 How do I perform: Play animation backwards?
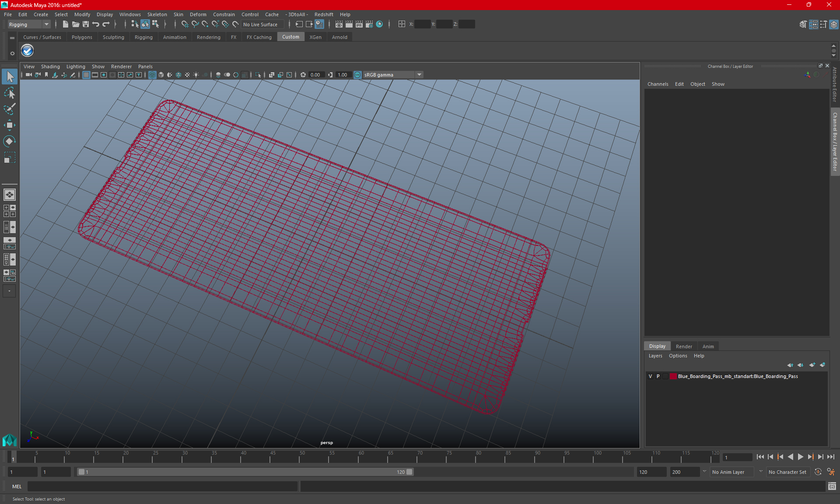coord(790,457)
